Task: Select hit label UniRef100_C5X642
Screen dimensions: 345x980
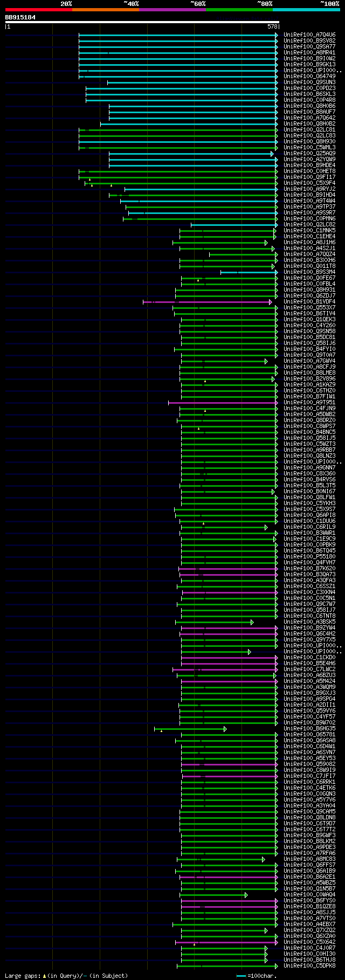Action: click(309, 942)
